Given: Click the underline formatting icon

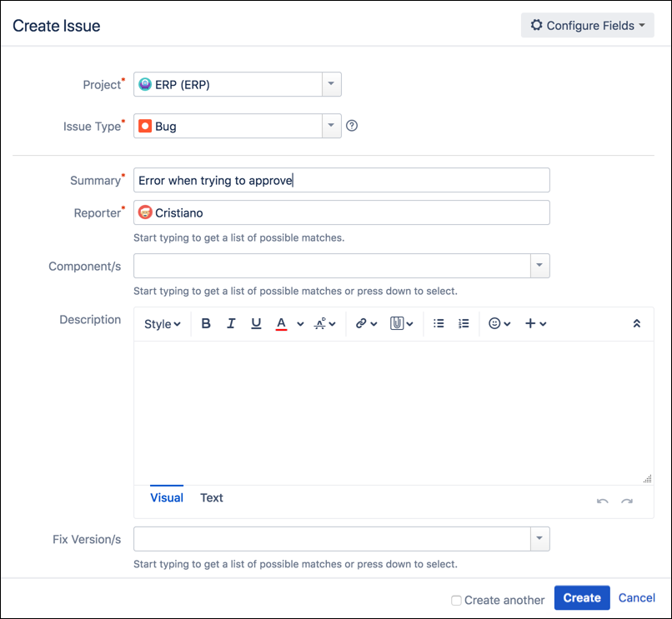Looking at the screenshot, I should [256, 324].
